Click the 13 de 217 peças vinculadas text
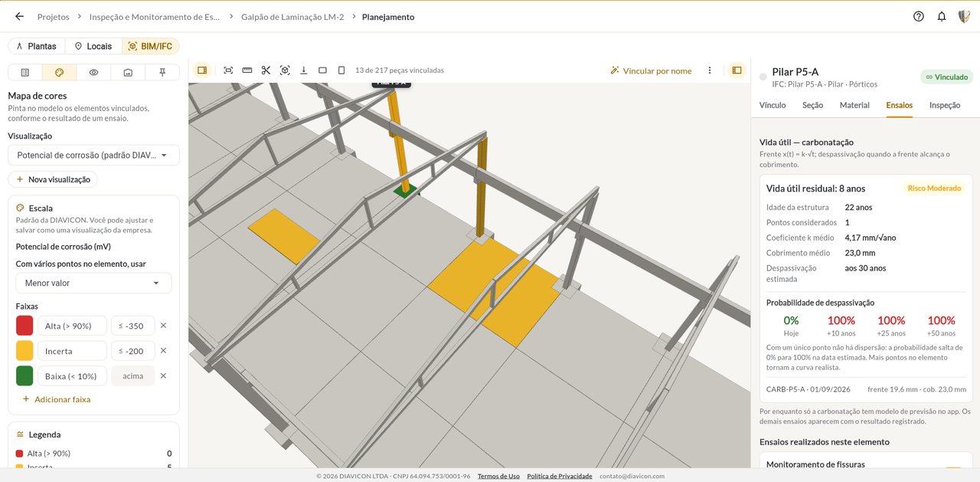The width and height of the screenshot is (980, 482). [400, 70]
